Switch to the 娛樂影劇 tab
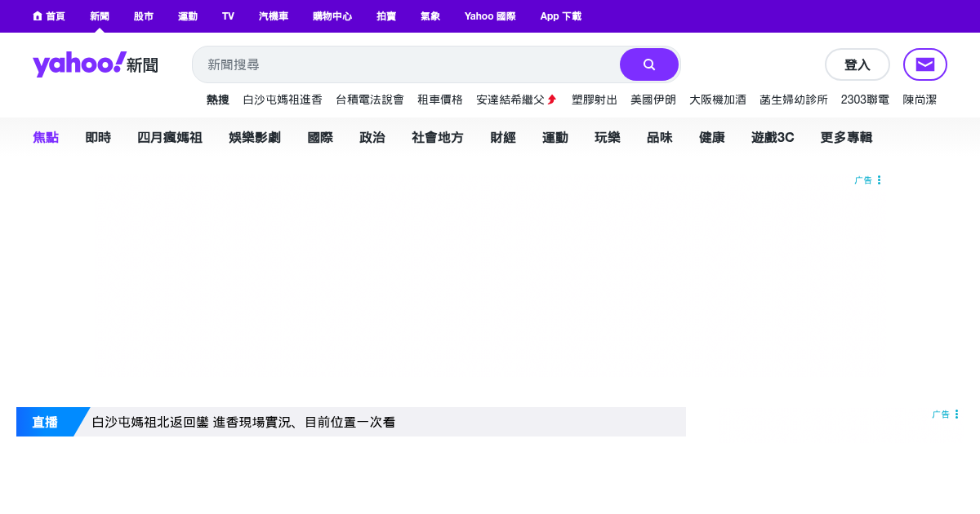This screenshot has height=514, width=980. (x=255, y=137)
